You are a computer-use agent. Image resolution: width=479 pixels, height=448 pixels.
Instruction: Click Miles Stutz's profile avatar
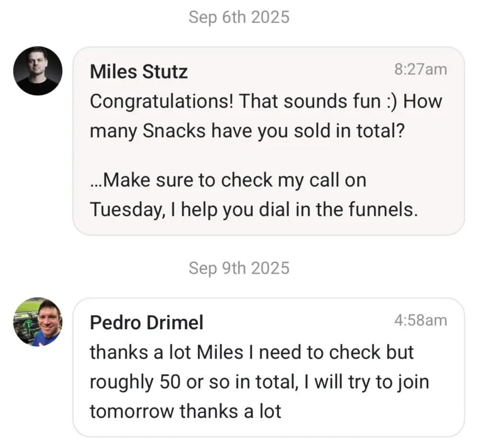(x=37, y=71)
